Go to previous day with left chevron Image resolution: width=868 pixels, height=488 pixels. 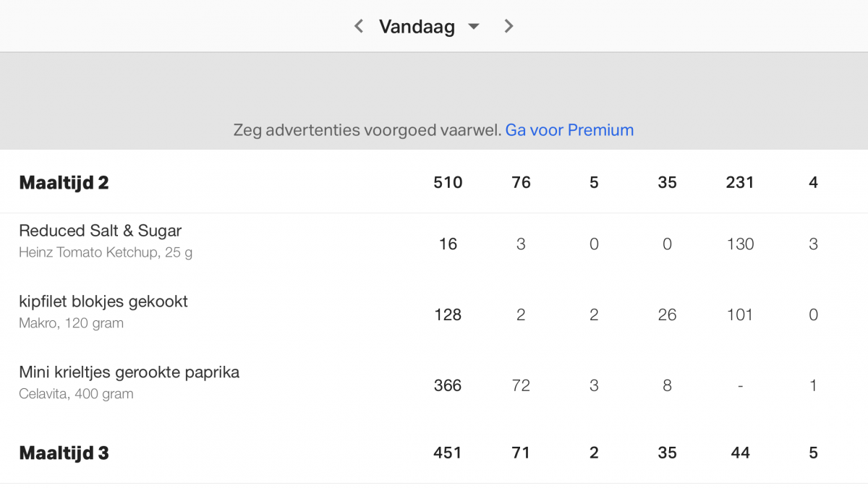coord(358,27)
